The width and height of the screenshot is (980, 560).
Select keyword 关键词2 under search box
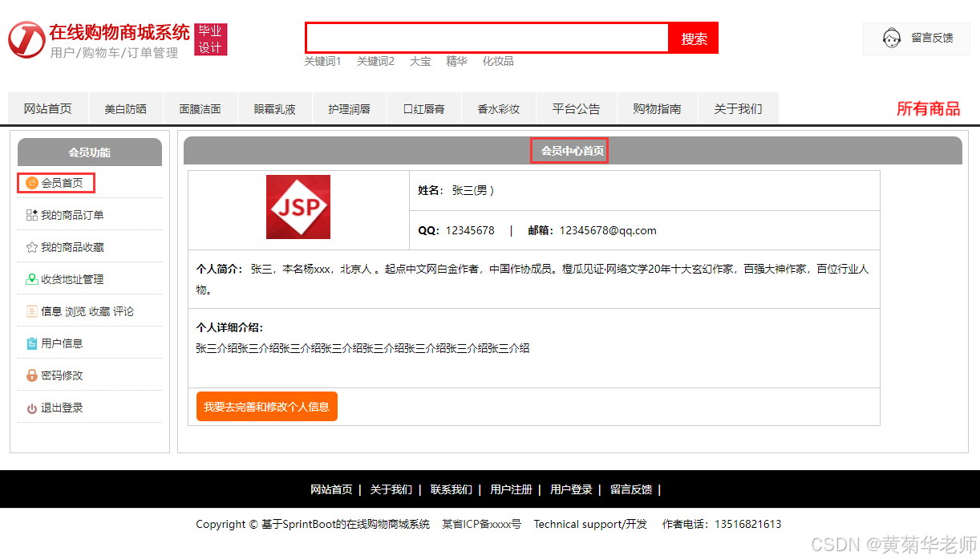tap(375, 61)
